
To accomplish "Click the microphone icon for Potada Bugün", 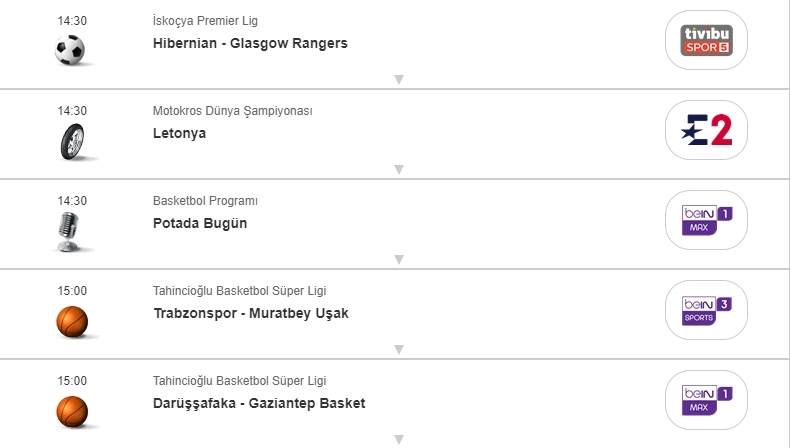I will click(x=71, y=231).
